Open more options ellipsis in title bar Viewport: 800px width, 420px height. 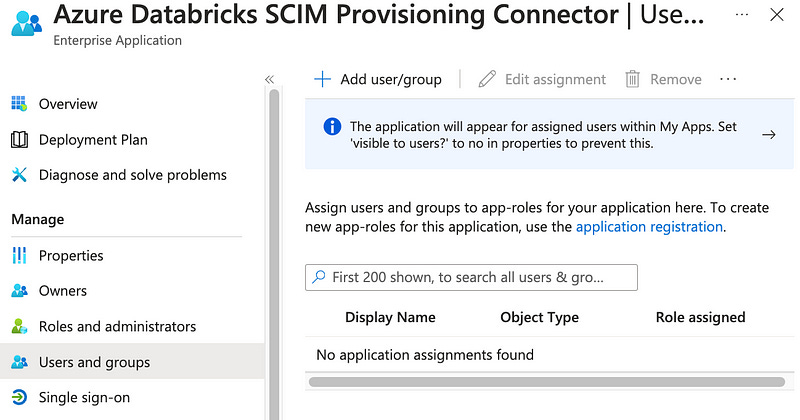(741, 15)
